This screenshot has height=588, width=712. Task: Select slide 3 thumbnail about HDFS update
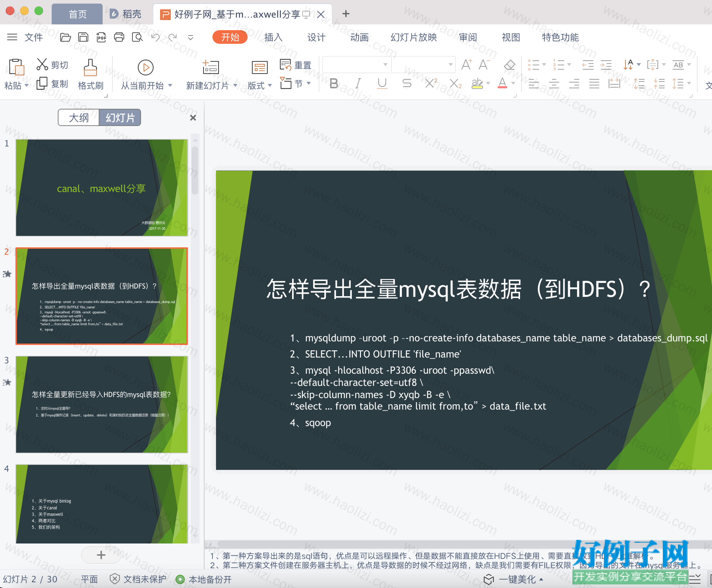[102, 404]
